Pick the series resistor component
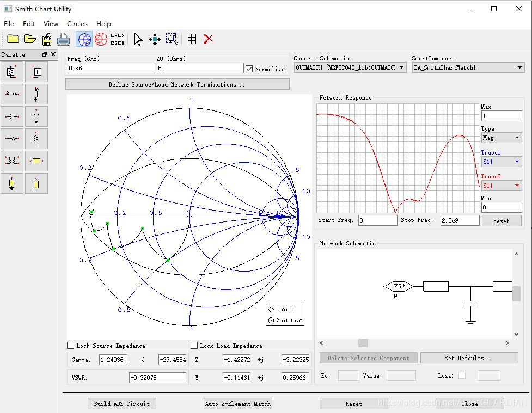Viewport: 532px width, 413px height. pos(12,139)
